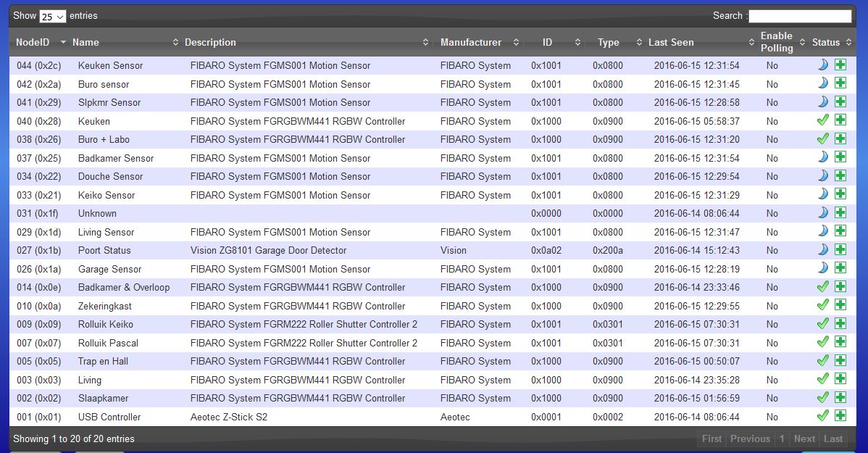
Task: Select Last Seen '2016-06-15 05:58:37' cell
Action: click(696, 121)
